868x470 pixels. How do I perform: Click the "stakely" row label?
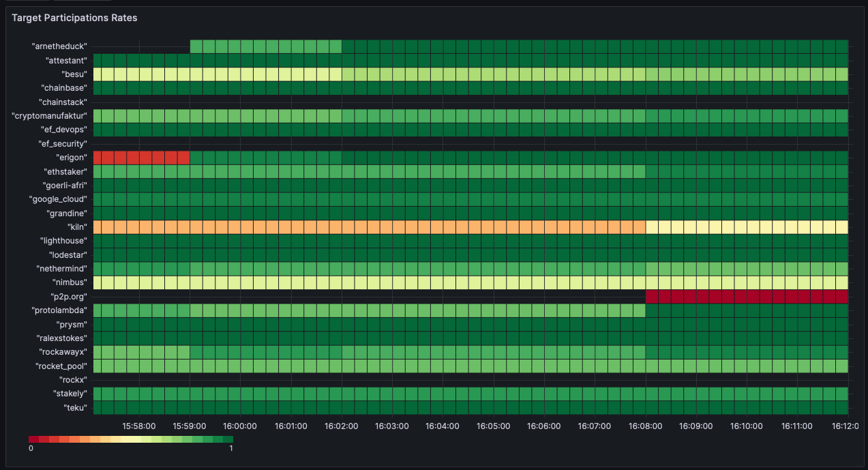(x=70, y=394)
